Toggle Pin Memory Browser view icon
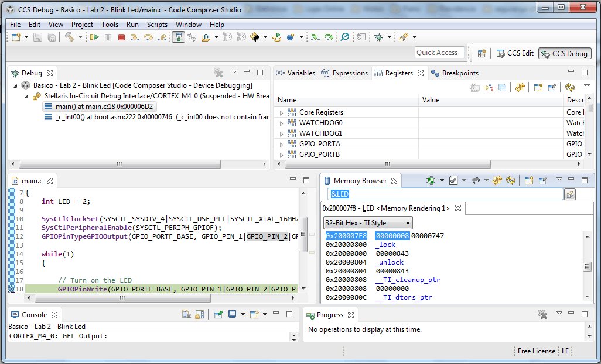The height and width of the screenshot is (364, 601). [543, 180]
